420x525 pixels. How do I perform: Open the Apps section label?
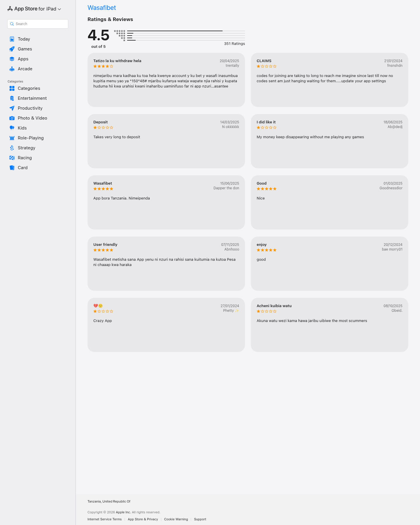tap(23, 59)
